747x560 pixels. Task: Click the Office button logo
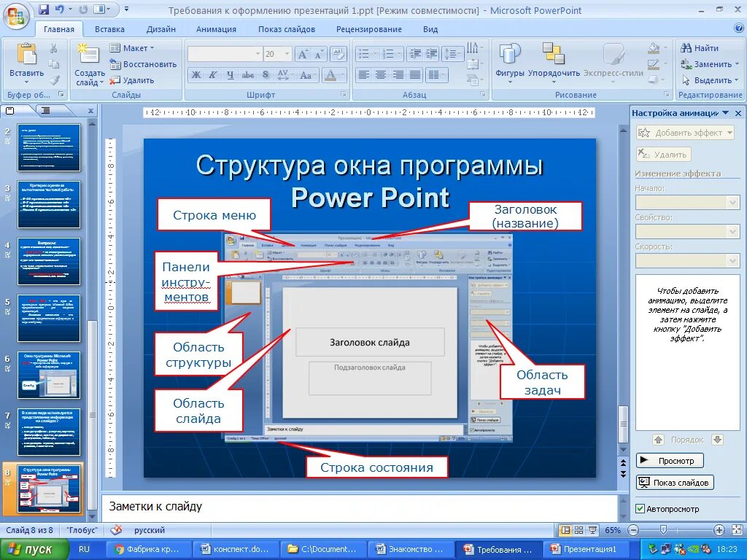16,17
